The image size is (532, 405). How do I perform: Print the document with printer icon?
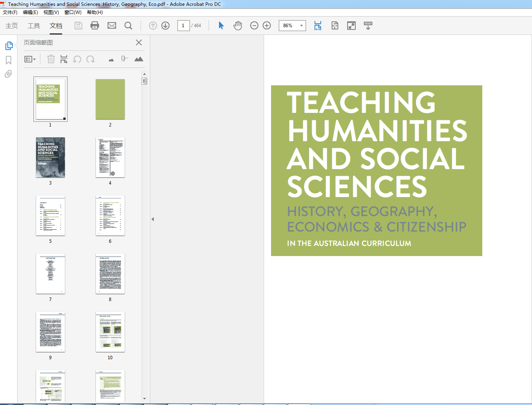pyautogui.click(x=95, y=26)
